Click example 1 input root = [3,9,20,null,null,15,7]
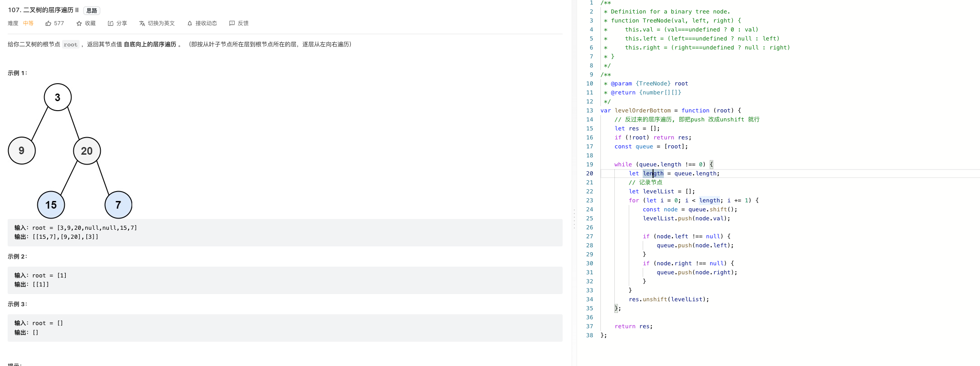The height and width of the screenshot is (366, 980). point(76,228)
